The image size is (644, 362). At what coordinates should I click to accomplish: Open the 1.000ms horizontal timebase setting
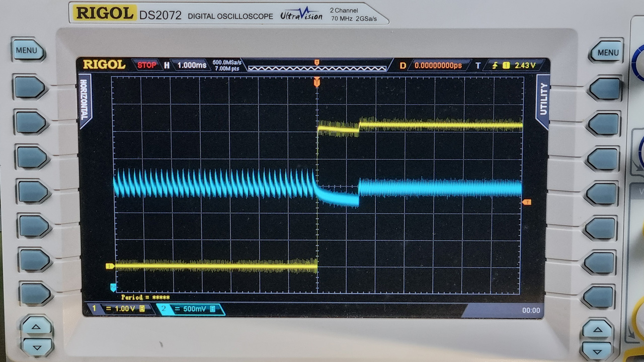(191, 65)
